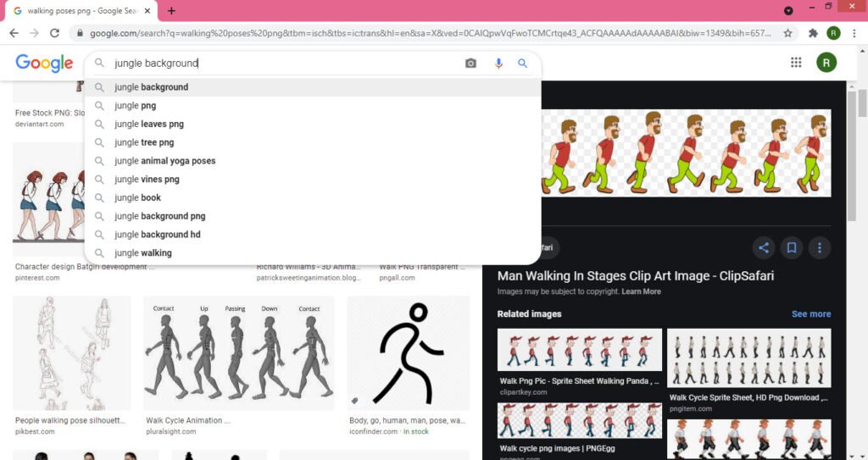
Task: Open Man Walking In Stages ClipSafari title
Action: 636,275
